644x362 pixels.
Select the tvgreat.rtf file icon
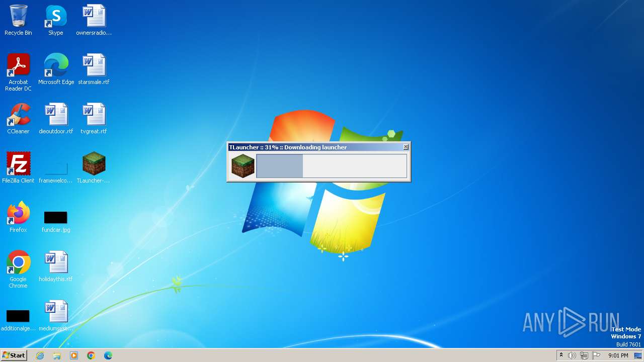(94, 119)
